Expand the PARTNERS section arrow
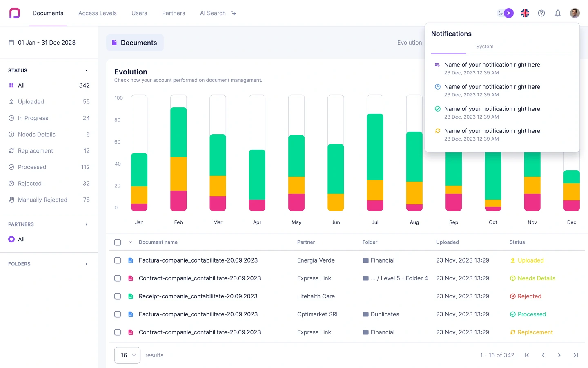This screenshot has width=588, height=368. (x=87, y=224)
